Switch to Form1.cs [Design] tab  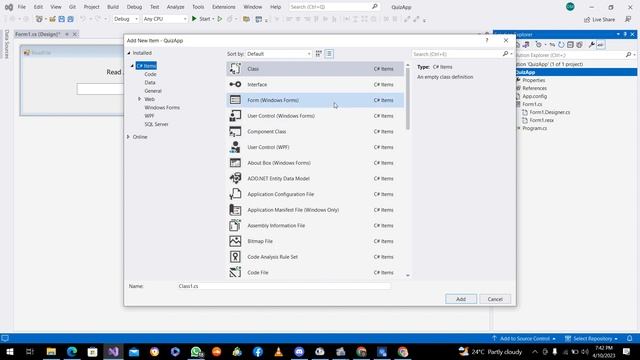(38, 34)
